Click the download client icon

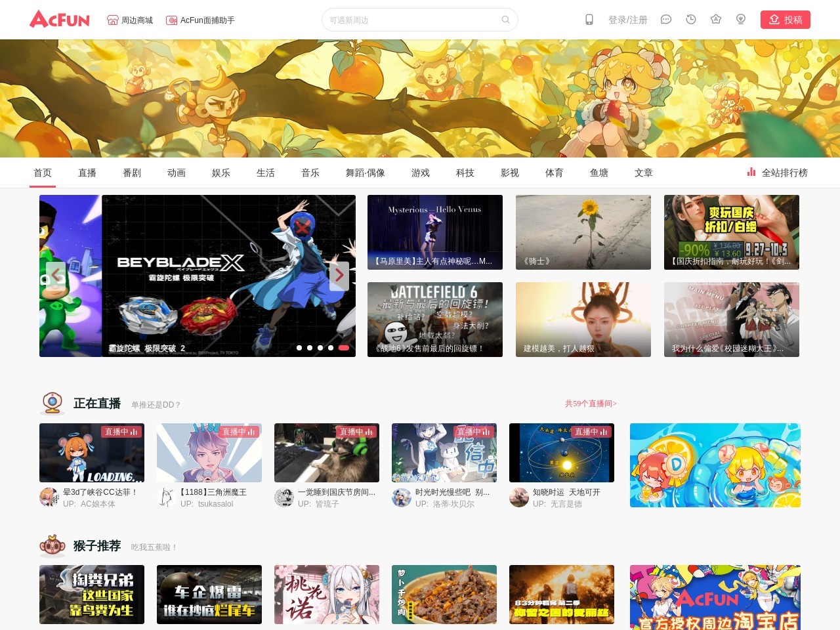[741, 20]
